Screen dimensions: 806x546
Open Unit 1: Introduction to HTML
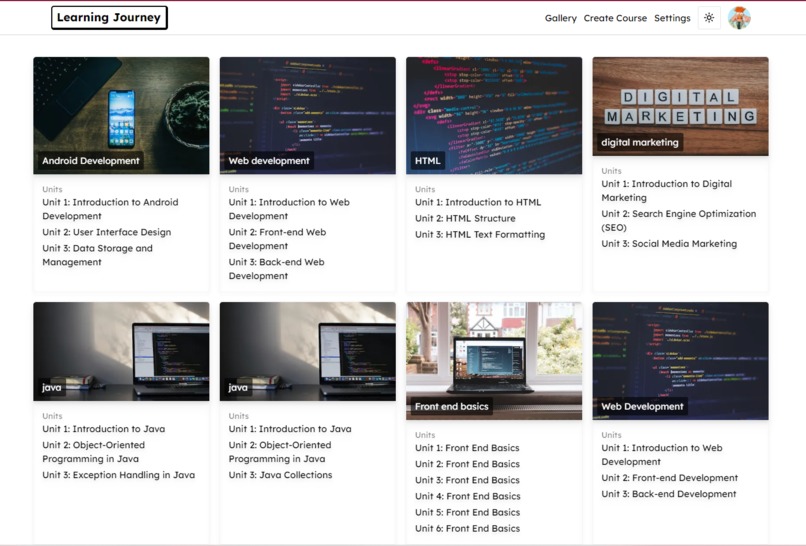(x=478, y=202)
